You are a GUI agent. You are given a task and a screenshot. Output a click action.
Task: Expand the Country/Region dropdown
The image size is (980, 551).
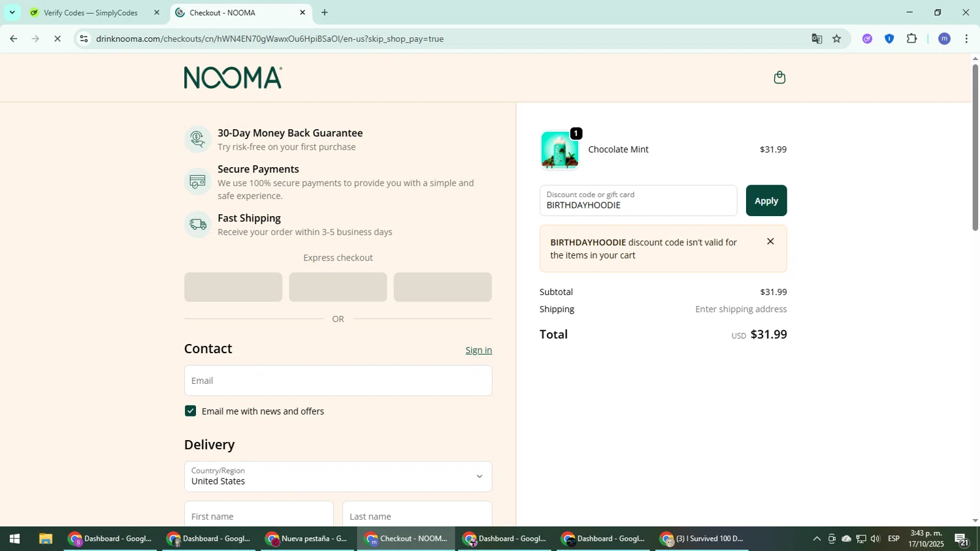[338, 477]
